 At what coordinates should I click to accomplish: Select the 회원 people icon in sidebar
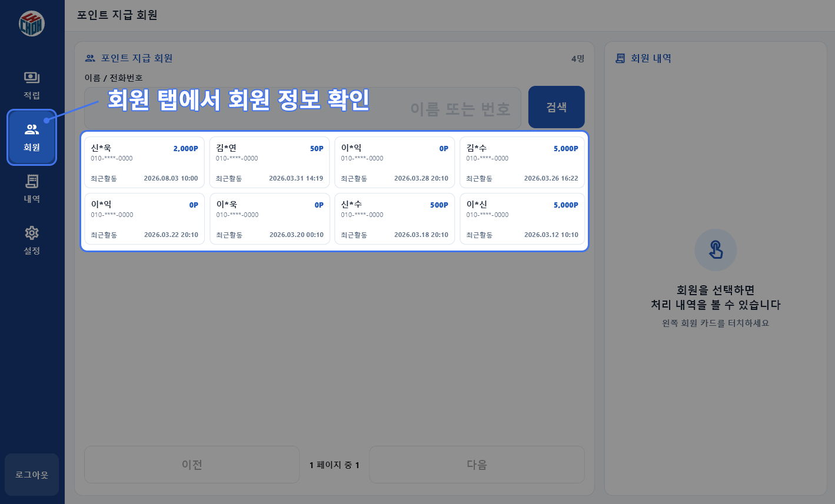point(32,129)
